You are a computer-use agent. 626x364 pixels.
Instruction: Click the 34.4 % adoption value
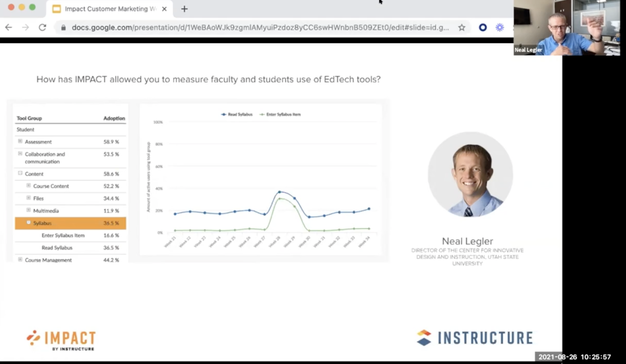[111, 199]
